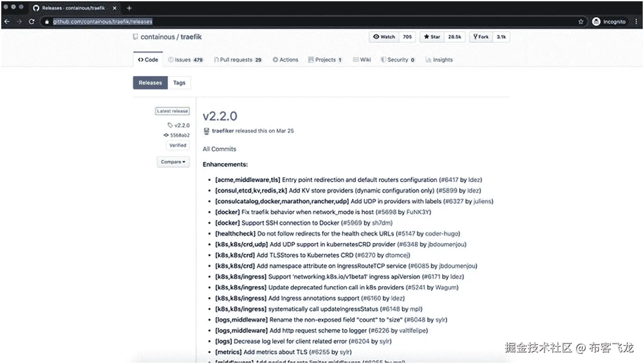Click the lock icon in address bar
The image size is (644, 364).
[x=47, y=21]
